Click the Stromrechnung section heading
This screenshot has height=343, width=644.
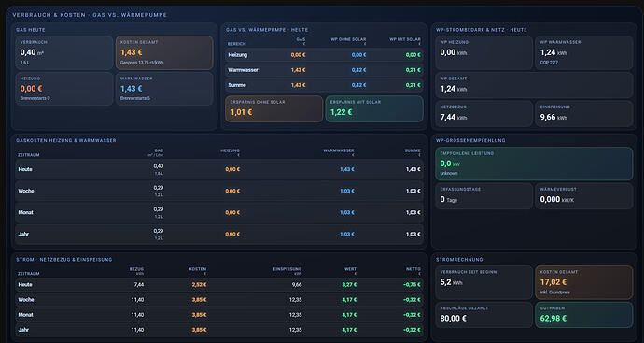(459, 260)
